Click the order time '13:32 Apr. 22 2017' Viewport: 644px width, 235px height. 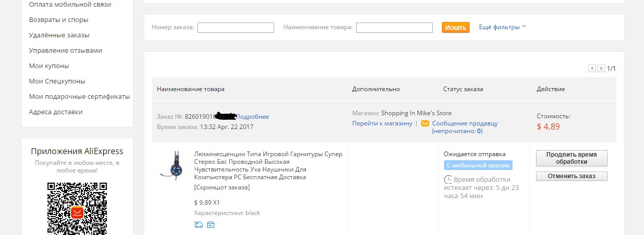[226, 127]
